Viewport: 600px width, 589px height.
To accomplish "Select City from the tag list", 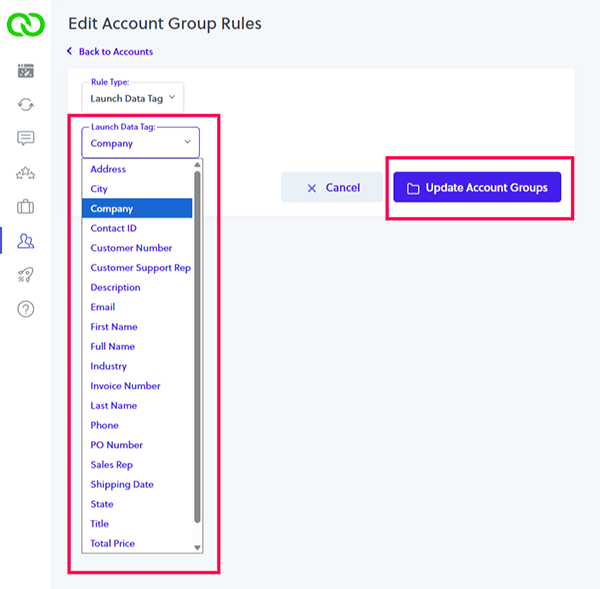I will pos(137,189).
